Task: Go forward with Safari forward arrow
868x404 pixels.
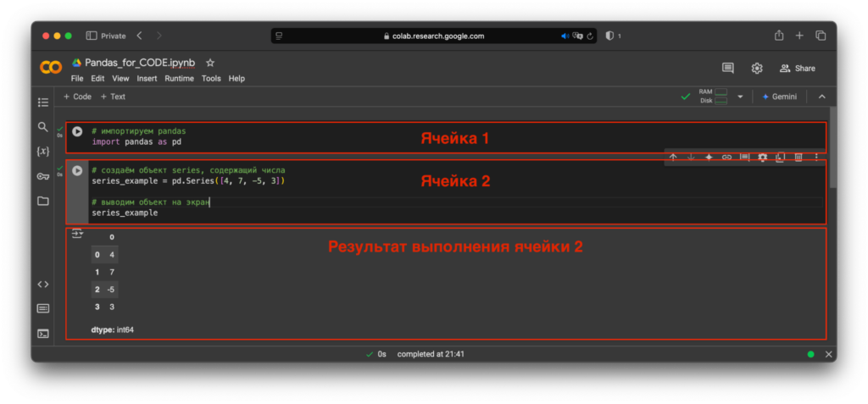Action: point(159,36)
